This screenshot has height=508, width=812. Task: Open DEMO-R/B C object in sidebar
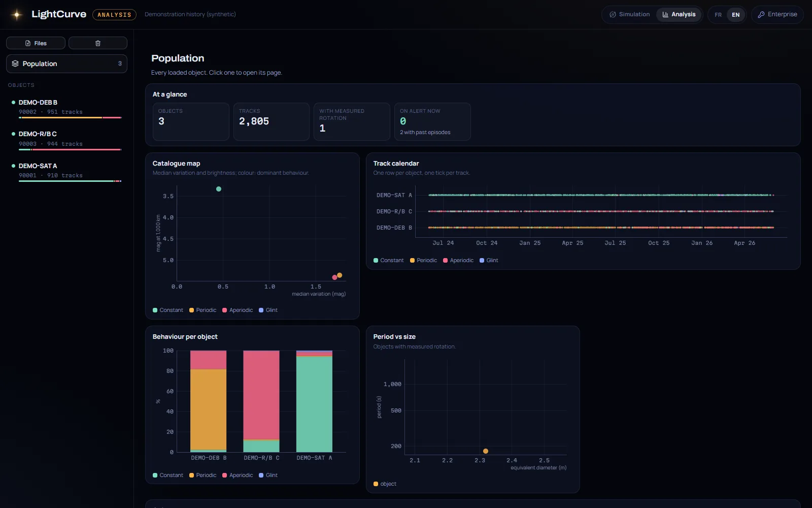[66, 141]
